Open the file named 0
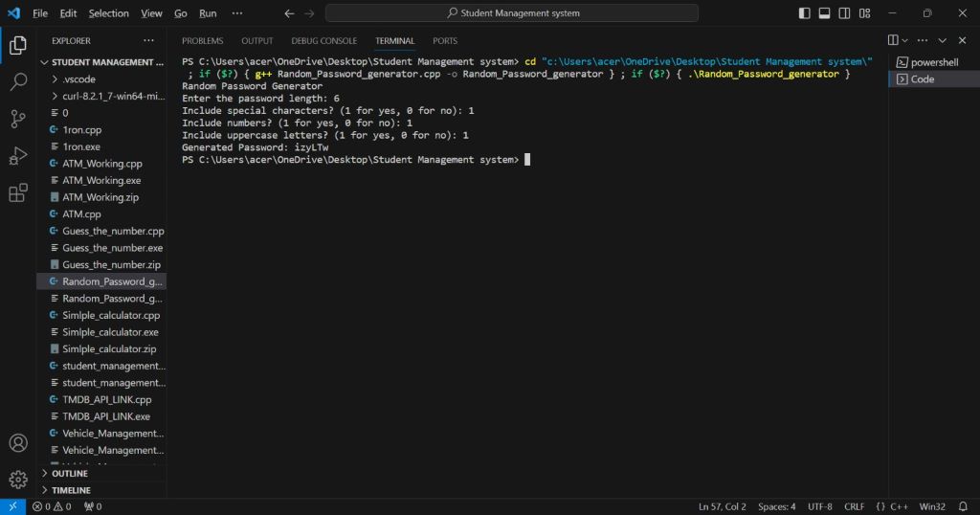 tap(103, 113)
